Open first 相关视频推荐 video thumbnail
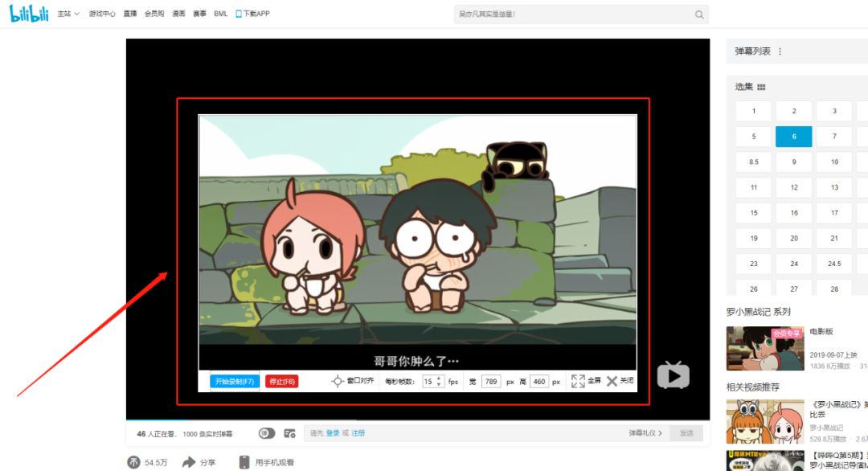This screenshot has width=868, height=471. (765, 421)
